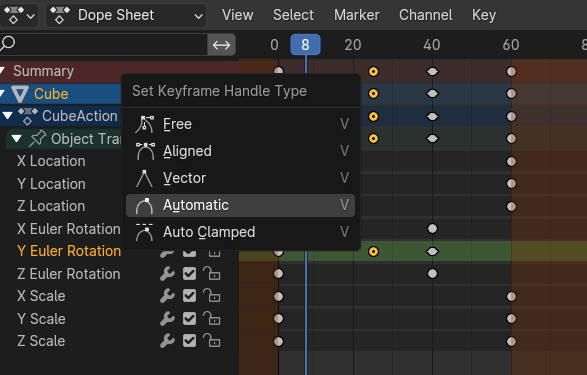This screenshot has width=587, height=375.
Task: Select Y Scale keyframe at frame 0
Action: coord(278,319)
